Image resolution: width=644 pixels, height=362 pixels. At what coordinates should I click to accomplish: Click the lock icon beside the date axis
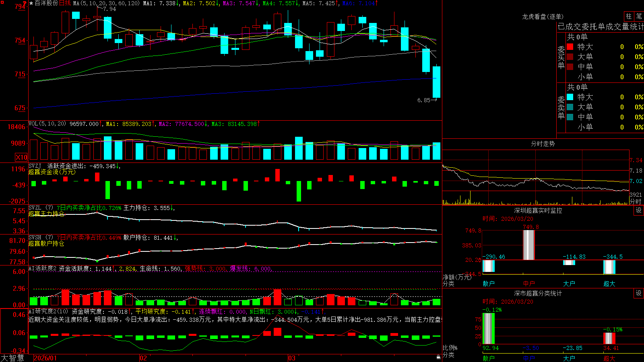pos(438,357)
